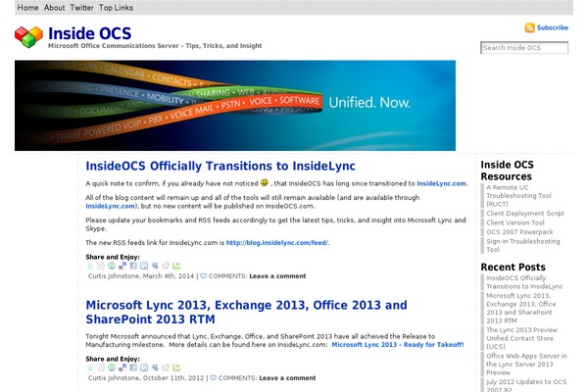This screenshot has width=588, height=392.
Task: Click the Recent Posts heading
Action: [513, 268]
